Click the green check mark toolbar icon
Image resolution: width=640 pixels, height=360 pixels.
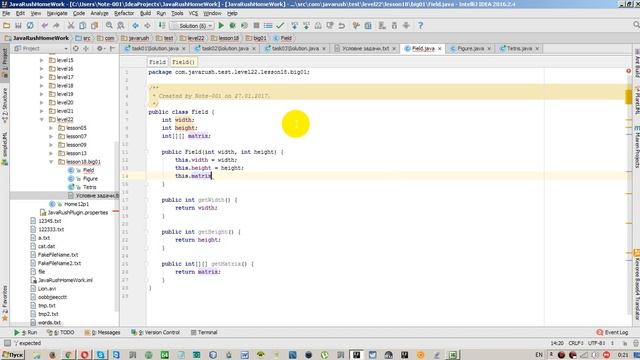point(280,25)
